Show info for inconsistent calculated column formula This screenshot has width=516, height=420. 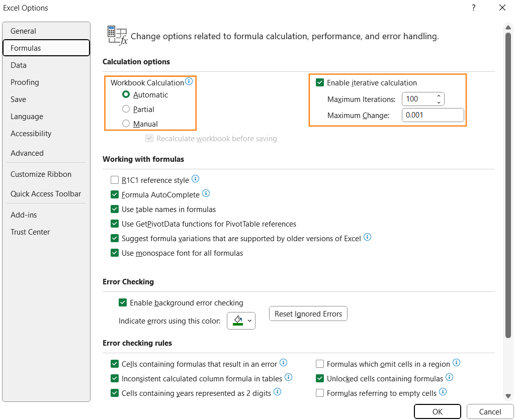click(x=289, y=377)
